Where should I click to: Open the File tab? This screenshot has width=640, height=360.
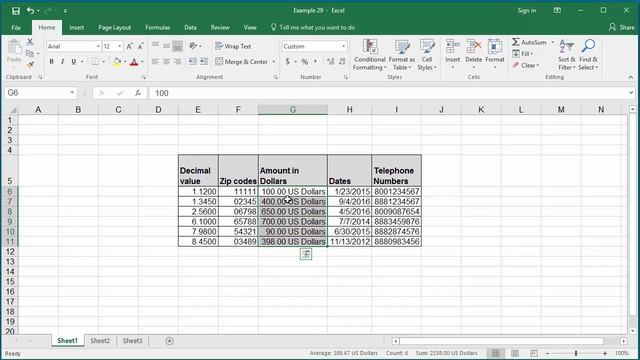click(x=16, y=27)
